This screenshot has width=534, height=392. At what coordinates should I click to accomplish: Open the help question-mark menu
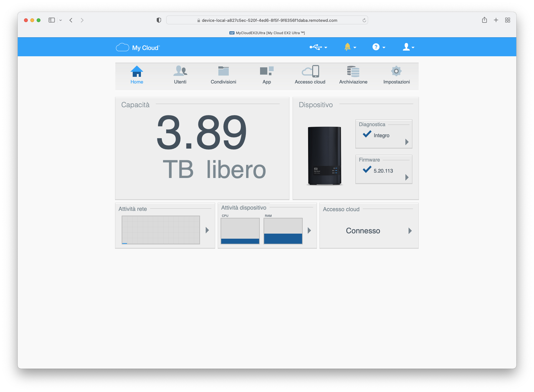coord(379,47)
